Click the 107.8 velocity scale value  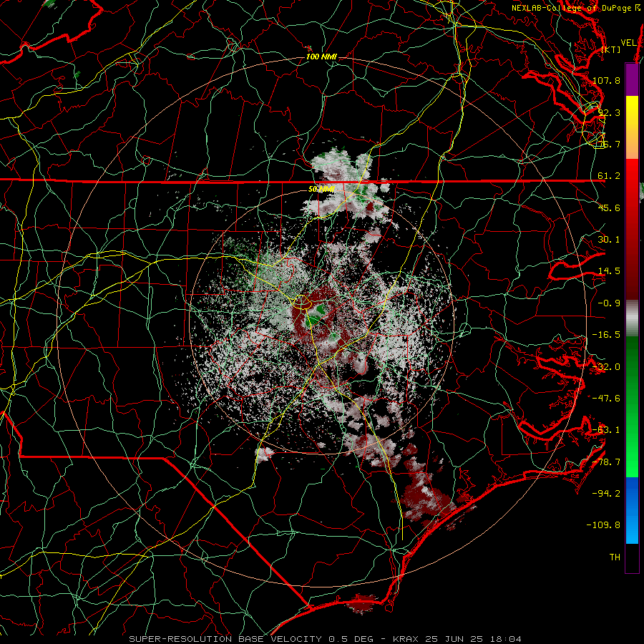point(606,80)
